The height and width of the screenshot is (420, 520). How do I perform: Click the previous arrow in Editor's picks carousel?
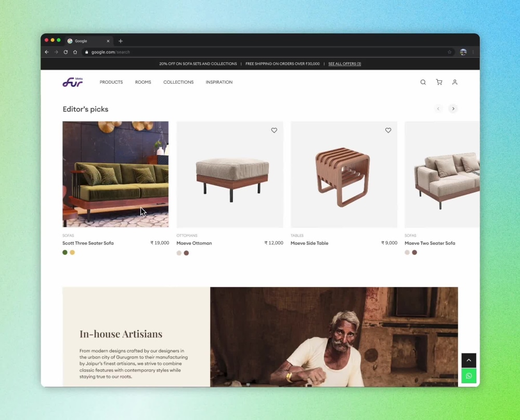(x=438, y=109)
